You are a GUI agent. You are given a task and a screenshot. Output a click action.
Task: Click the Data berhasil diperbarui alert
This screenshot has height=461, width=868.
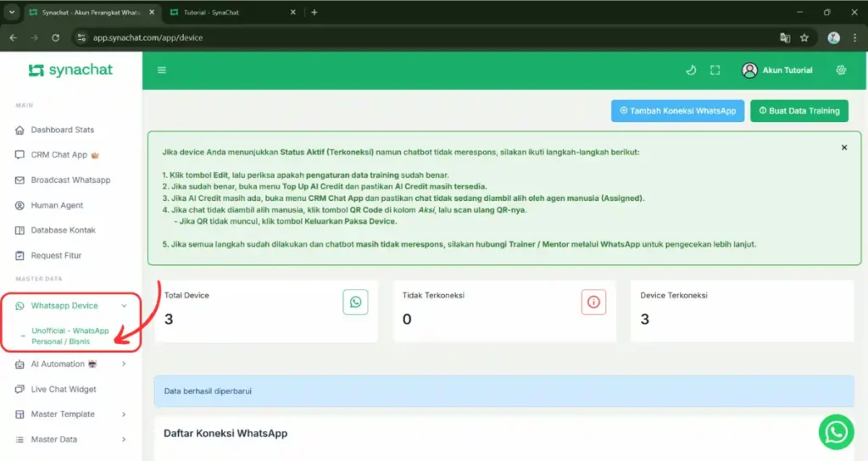(x=504, y=392)
